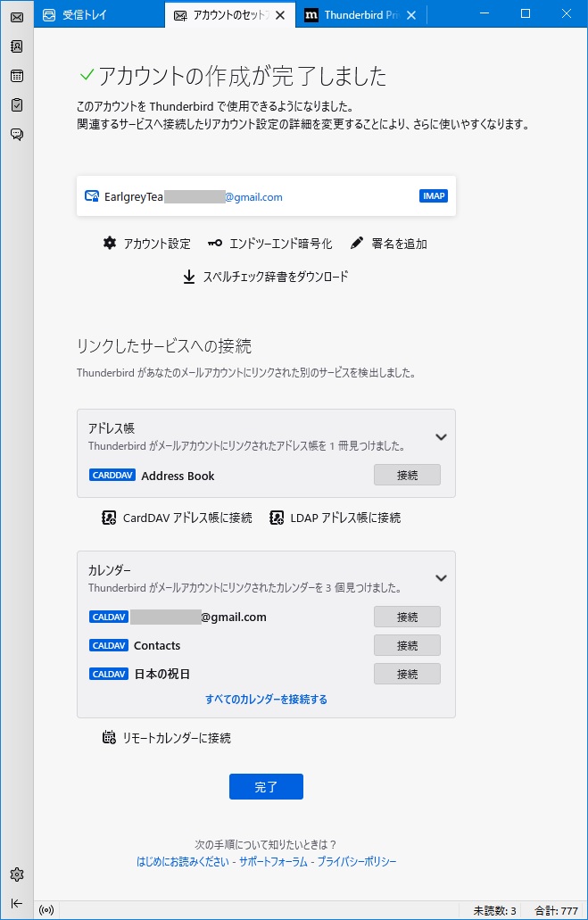This screenshot has height=920, width=588.
Task: Close the アカウントのセットアップ tab
Action: pos(281,15)
